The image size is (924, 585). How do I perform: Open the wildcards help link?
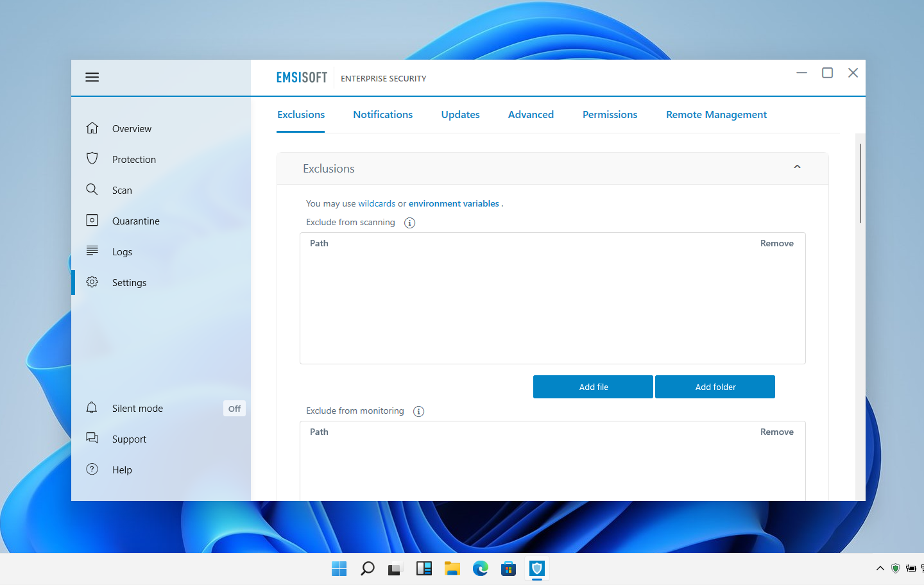(x=377, y=203)
